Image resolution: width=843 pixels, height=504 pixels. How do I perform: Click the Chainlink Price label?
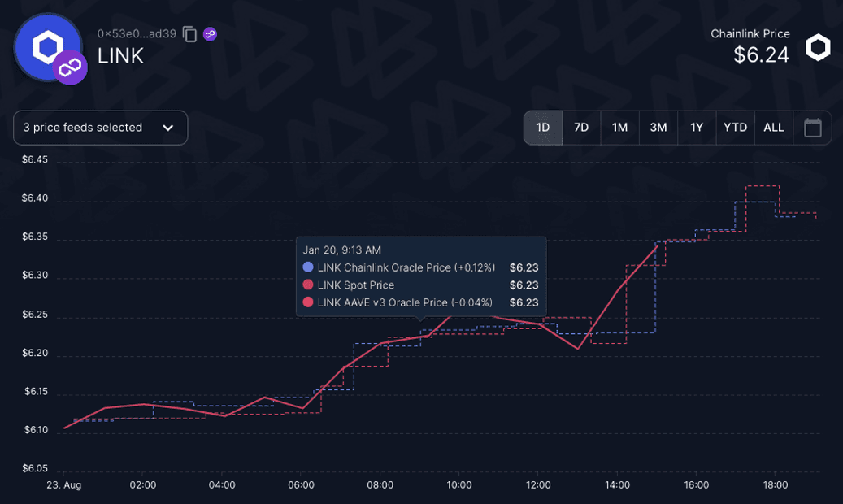[750, 34]
